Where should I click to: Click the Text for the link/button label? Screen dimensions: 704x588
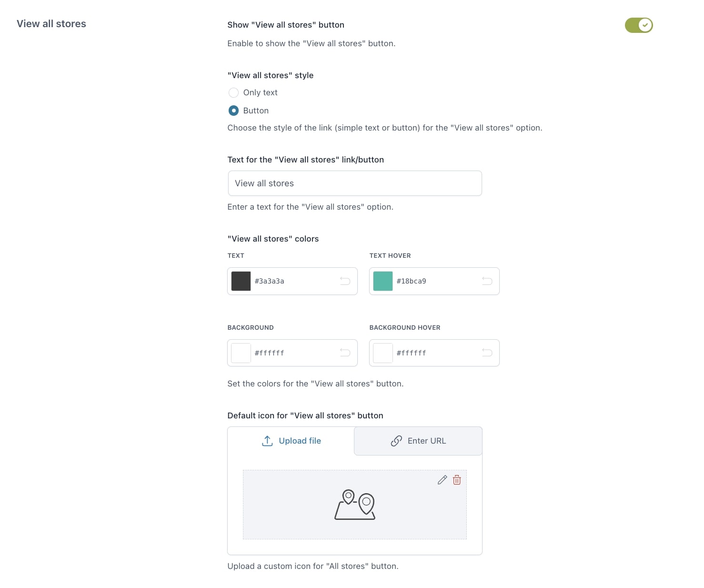pos(306,160)
